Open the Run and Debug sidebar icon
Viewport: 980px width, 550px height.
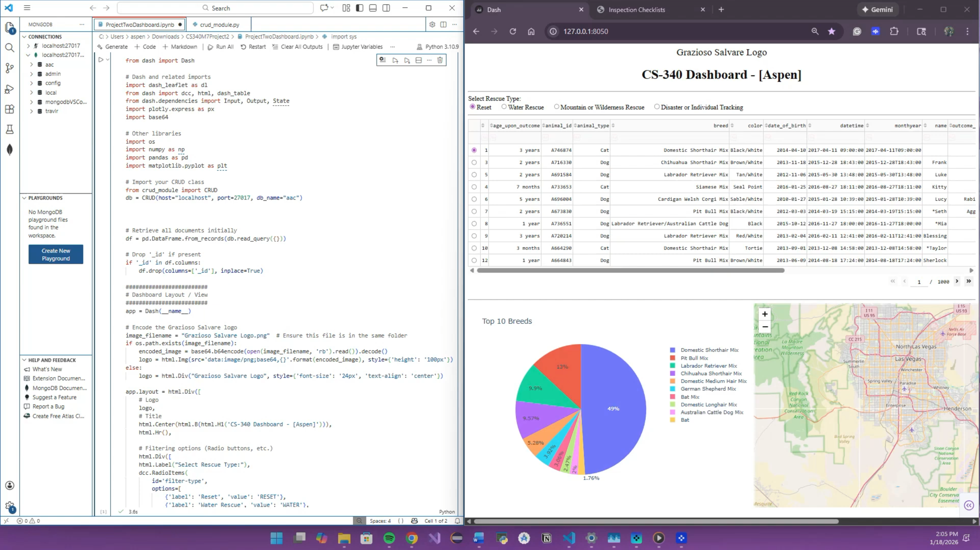coord(9,89)
